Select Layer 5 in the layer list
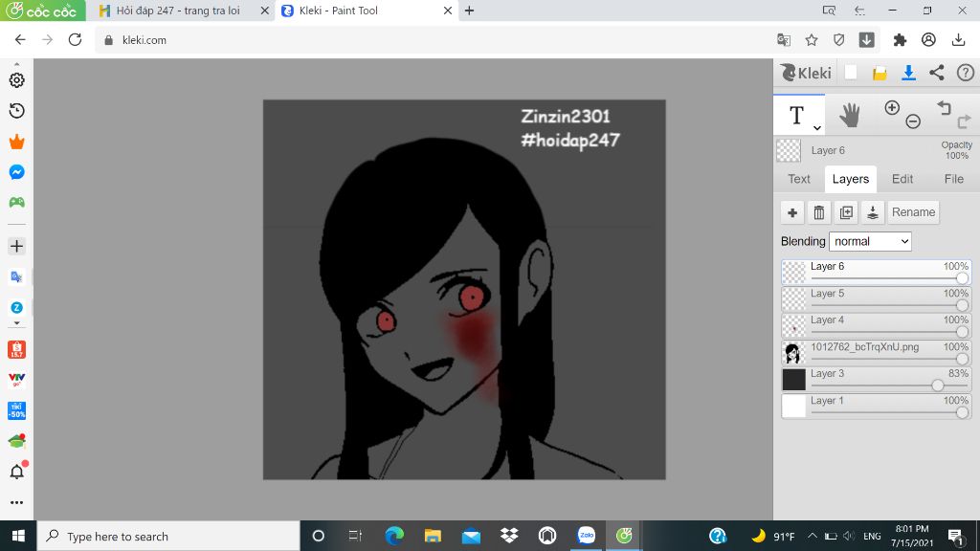The width and height of the screenshot is (980, 551). [x=877, y=298]
